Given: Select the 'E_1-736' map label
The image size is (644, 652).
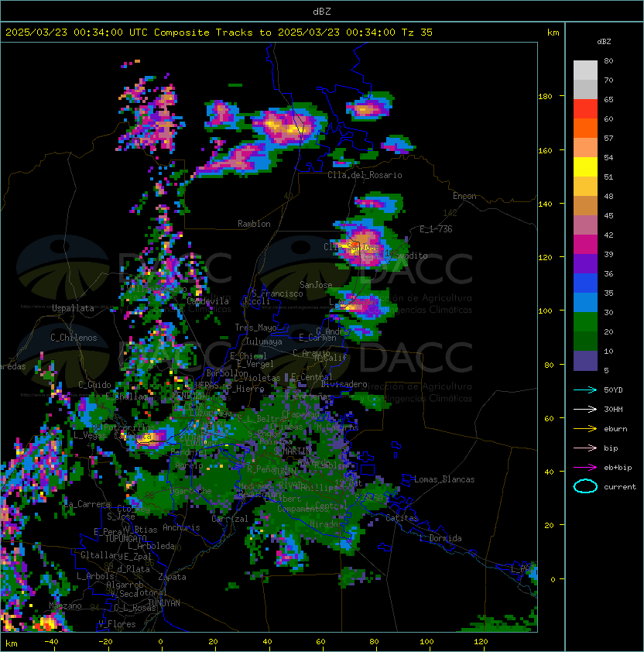Looking at the screenshot, I should [x=436, y=229].
